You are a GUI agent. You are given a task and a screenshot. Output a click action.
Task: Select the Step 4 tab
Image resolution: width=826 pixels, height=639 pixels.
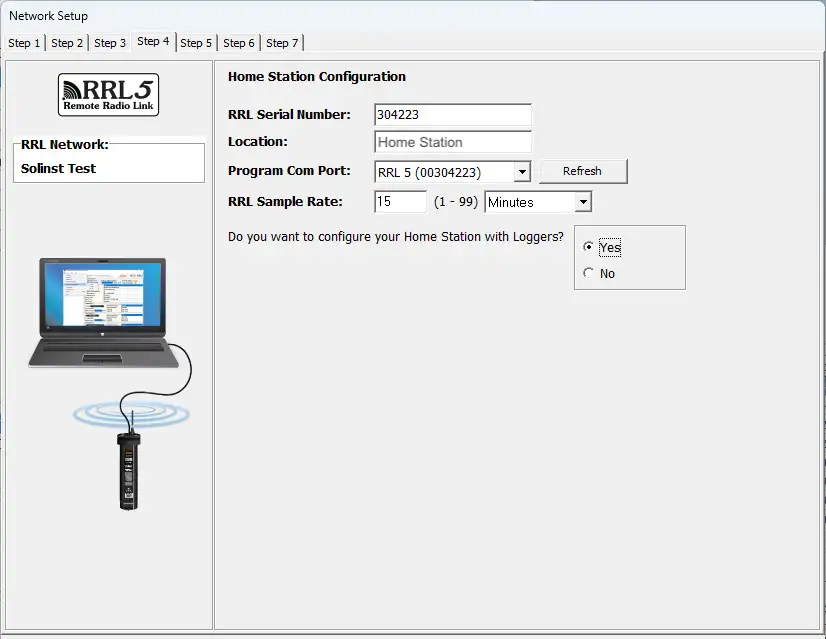pyautogui.click(x=153, y=41)
